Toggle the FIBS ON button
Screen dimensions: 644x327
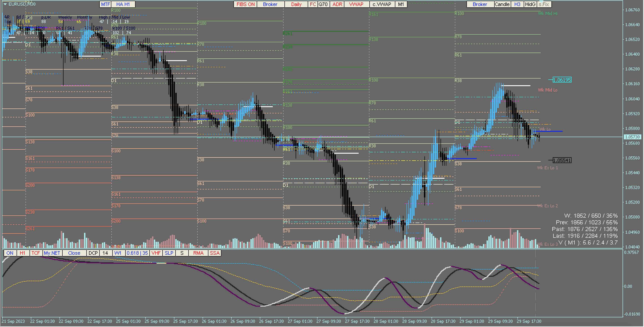[x=245, y=4]
